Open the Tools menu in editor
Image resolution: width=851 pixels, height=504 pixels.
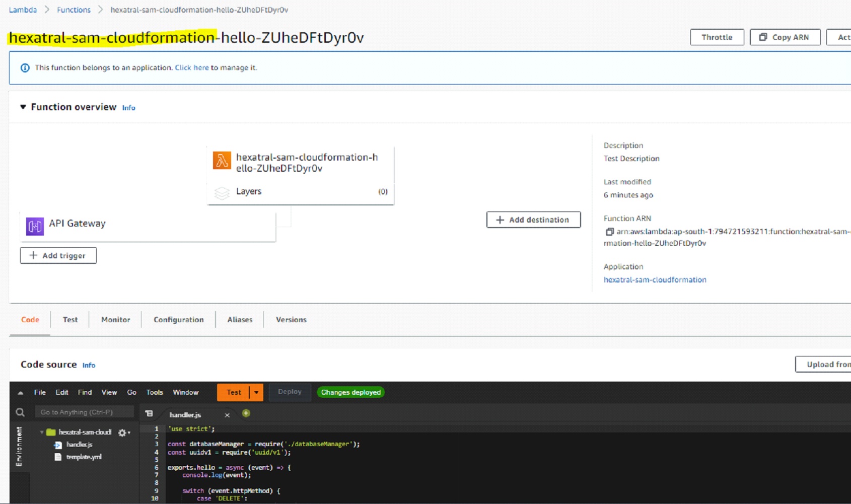(x=155, y=392)
